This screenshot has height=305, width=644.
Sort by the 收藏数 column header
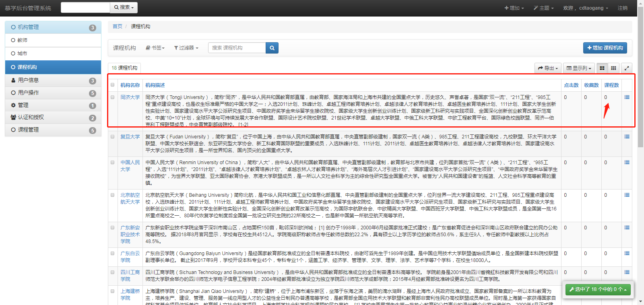591,85
